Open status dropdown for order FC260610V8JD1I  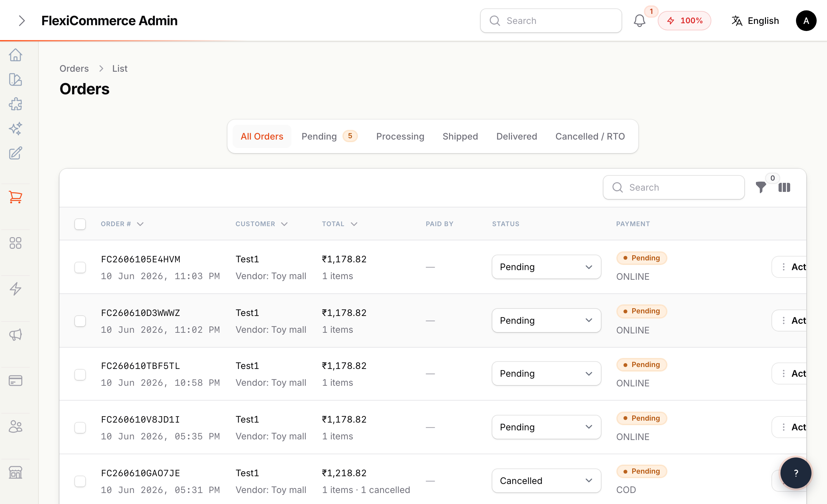pos(546,427)
